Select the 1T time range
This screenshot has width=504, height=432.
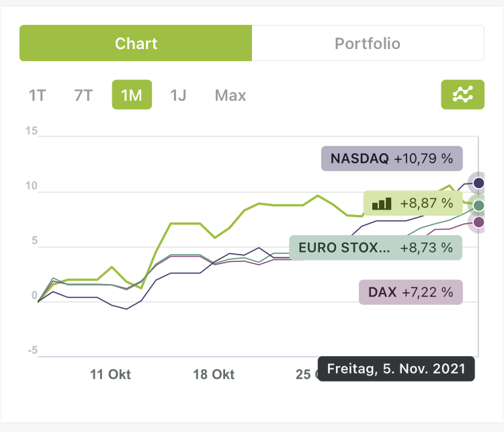click(37, 95)
